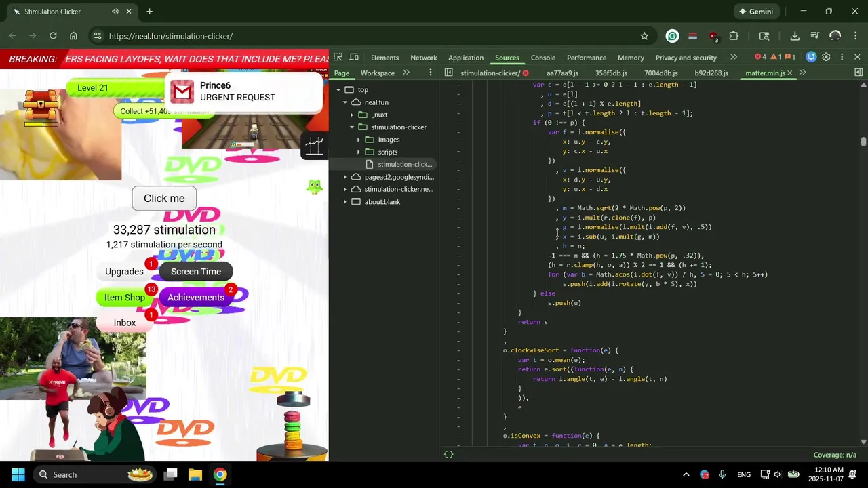Click the 'Click me' button
The width and height of the screenshot is (868, 488).
164,199
